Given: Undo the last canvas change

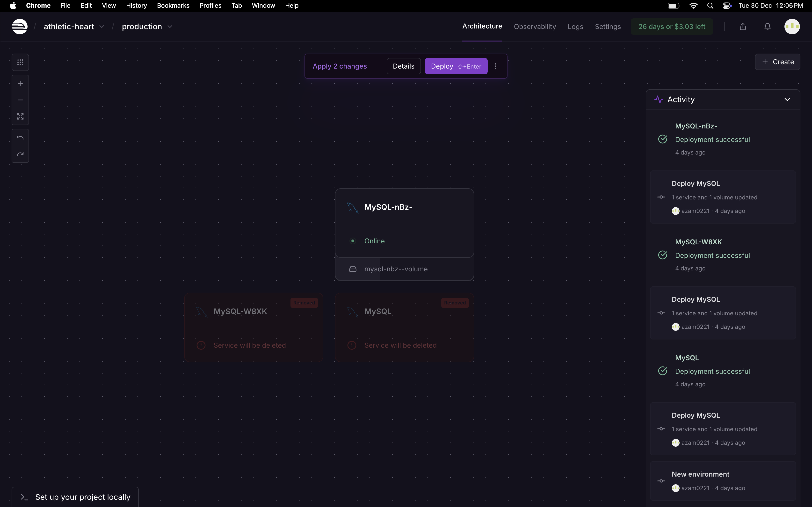Looking at the screenshot, I should click(20, 138).
